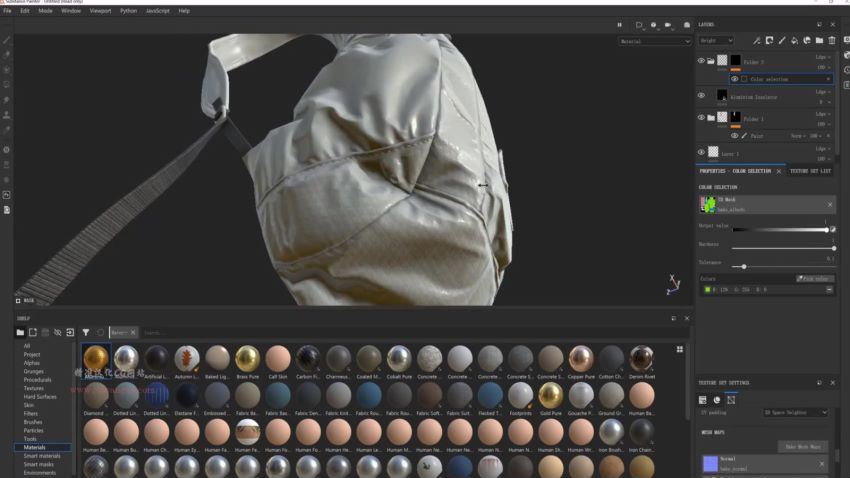Select the Brass Pure material thumbnail
This screenshot has height=478, width=850.
247,359
